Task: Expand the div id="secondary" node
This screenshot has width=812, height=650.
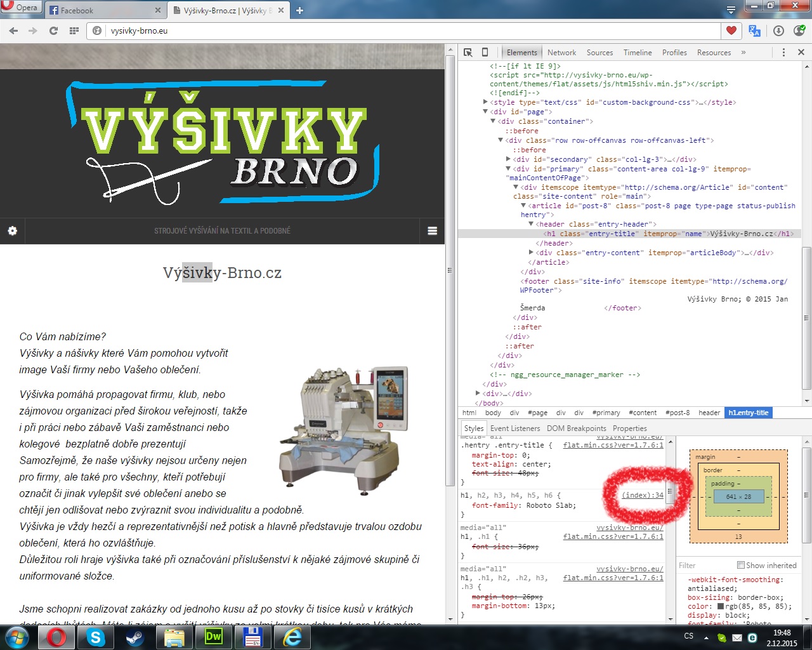Action: [x=508, y=159]
